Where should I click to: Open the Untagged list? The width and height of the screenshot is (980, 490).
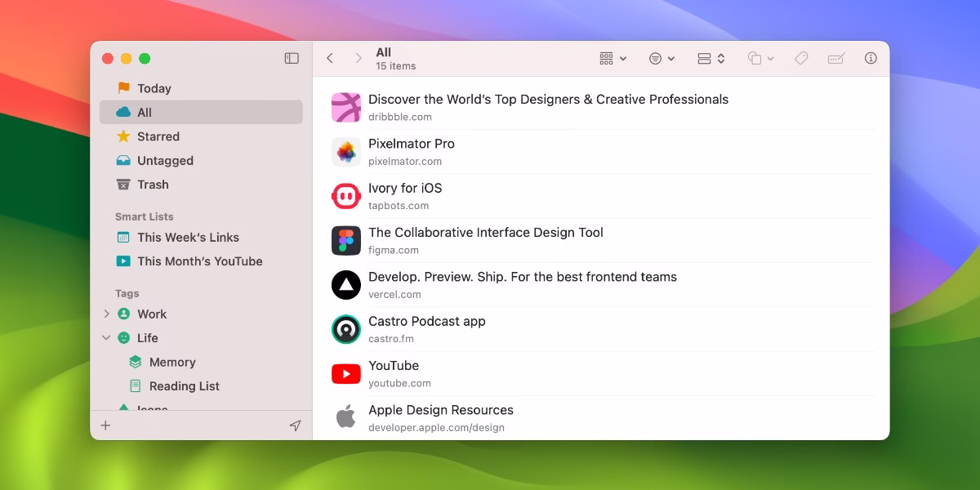201,160
